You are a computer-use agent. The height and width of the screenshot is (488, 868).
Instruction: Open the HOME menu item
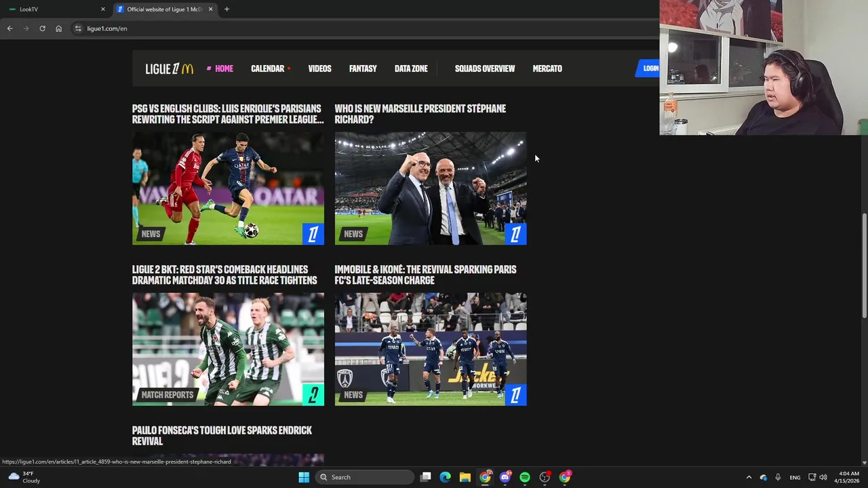point(224,68)
